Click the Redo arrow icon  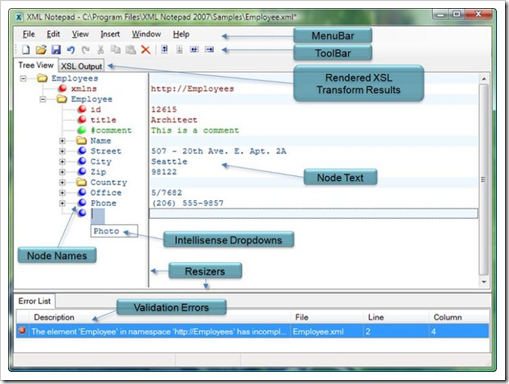coord(86,50)
